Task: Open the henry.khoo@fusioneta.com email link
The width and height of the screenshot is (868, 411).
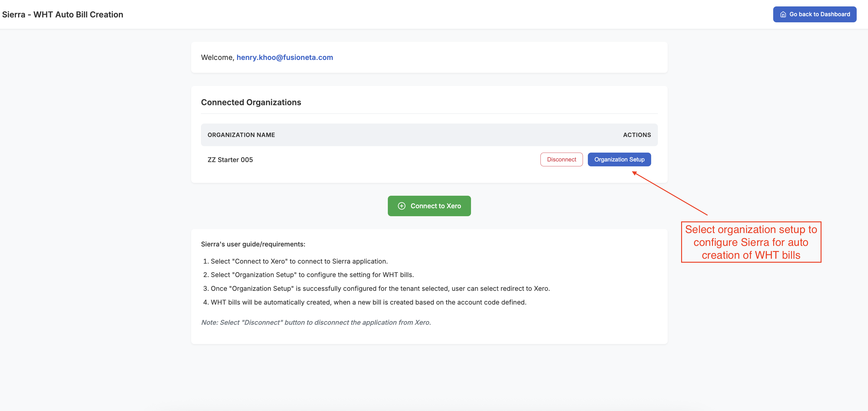Action: [285, 57]
